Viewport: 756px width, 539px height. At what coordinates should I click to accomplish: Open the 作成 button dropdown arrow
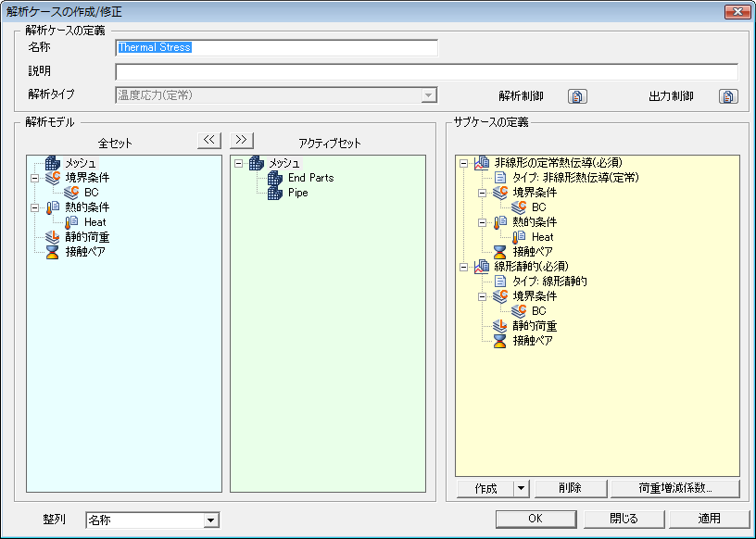[522, 488]
